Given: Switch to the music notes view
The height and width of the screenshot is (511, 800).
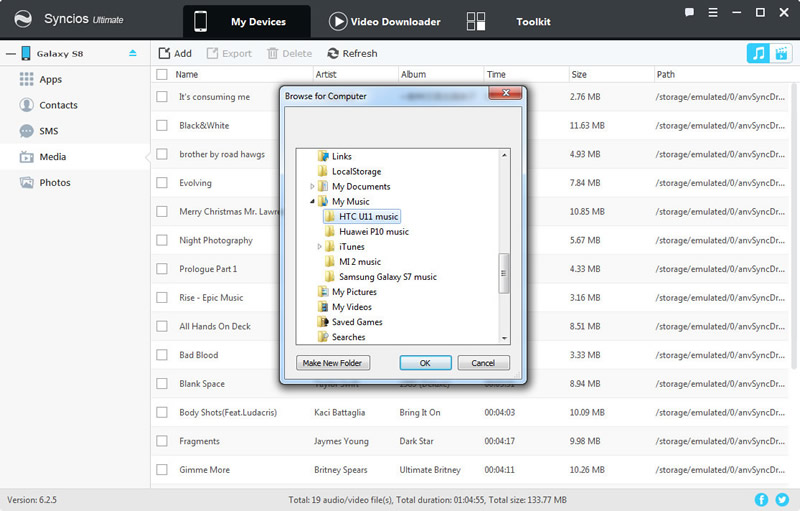Looking at the screenshot, I should click(759, 53).
